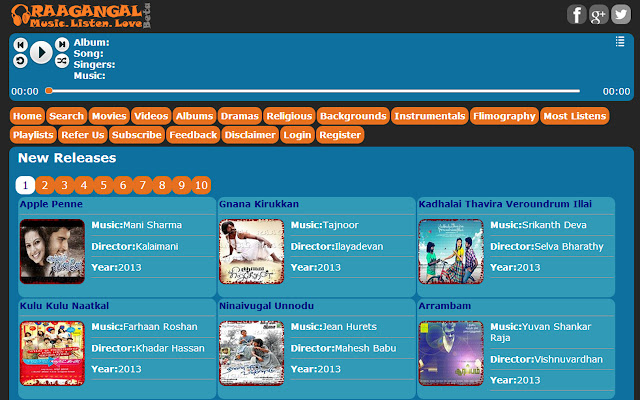This screenshot has height=400, width=640.
Task: Click music composer Yuvan Shankar Raja text
Action: (x=541, y=332)
